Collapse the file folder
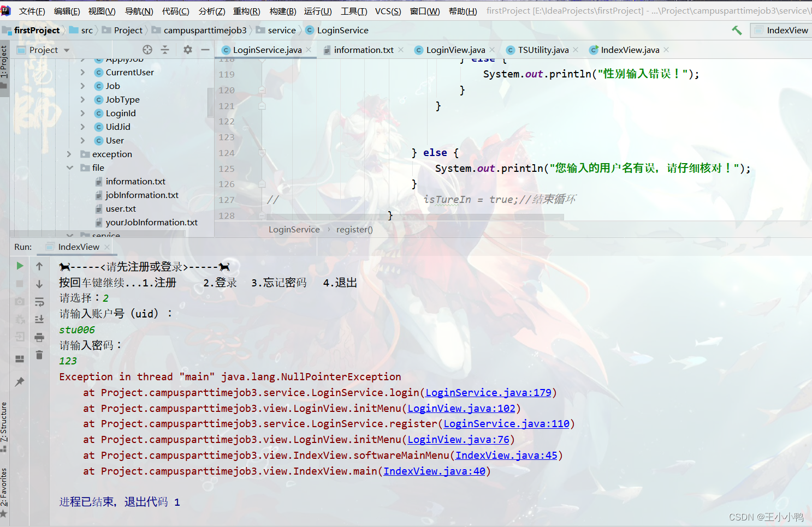The image size is (812, 527). point(69,167)
